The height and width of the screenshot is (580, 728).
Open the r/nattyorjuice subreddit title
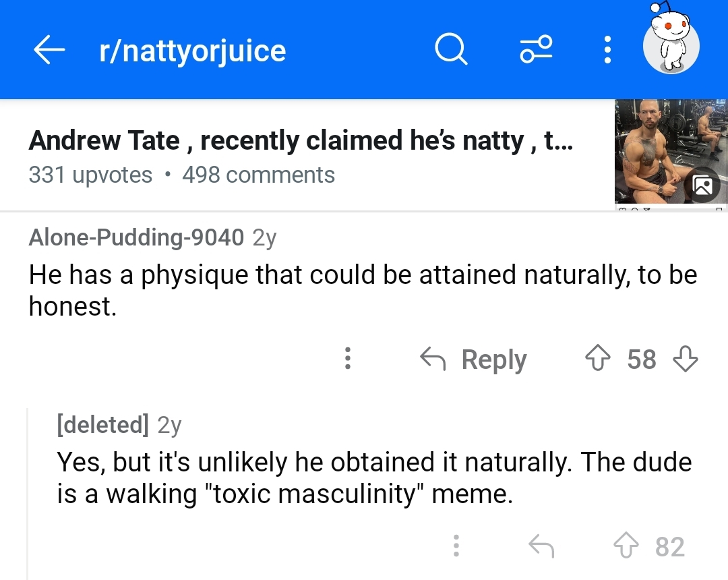click(x=192, y=49)
